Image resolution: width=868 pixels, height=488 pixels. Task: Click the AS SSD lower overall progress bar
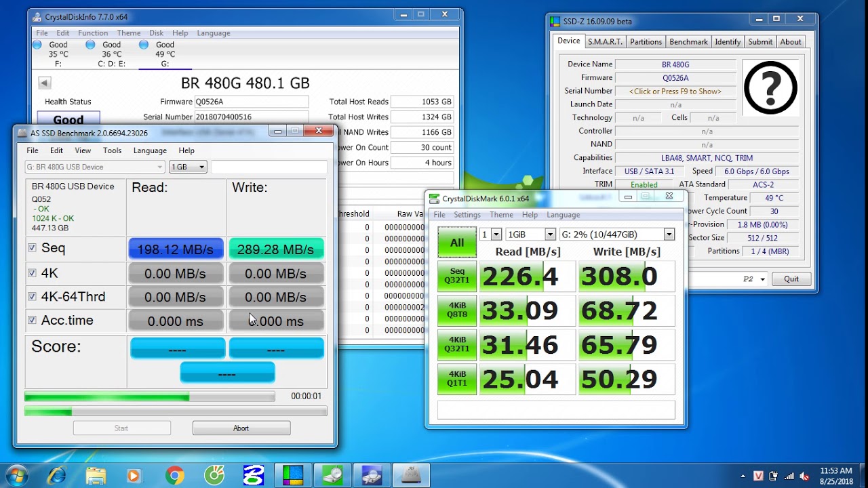click(x=176, y=411)
